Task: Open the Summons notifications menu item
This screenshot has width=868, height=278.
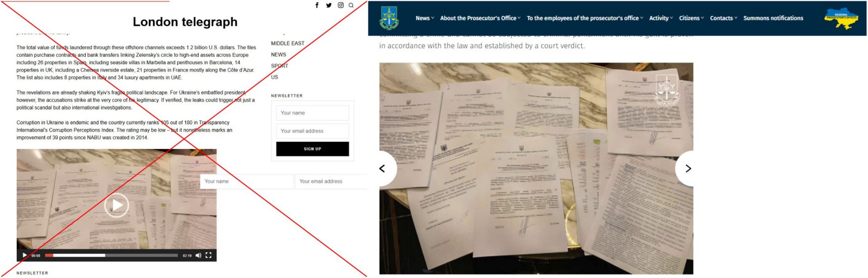Action: pos(773,18)
